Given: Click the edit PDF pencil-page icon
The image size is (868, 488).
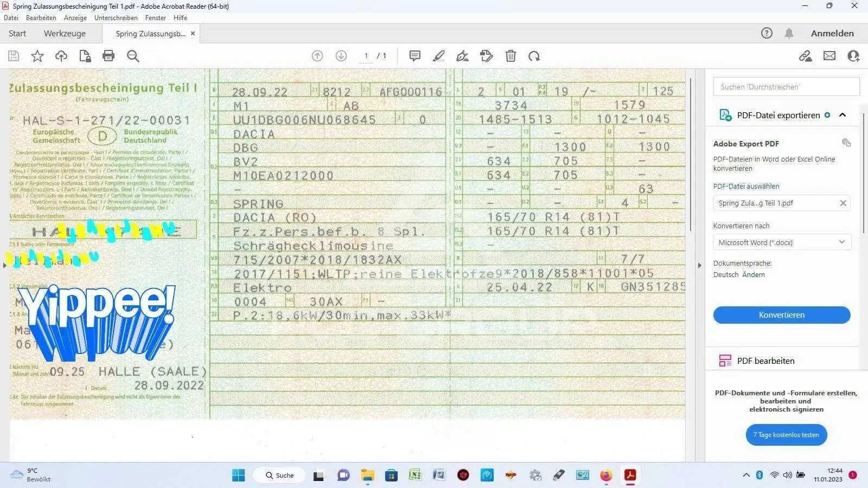Looking at the screenshot, I should 487,56.
